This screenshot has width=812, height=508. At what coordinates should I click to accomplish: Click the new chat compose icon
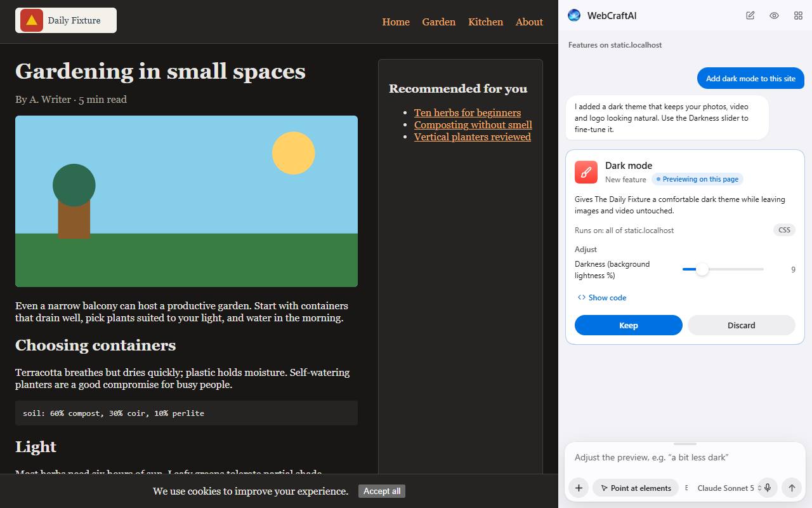click(x=750, y=15)
